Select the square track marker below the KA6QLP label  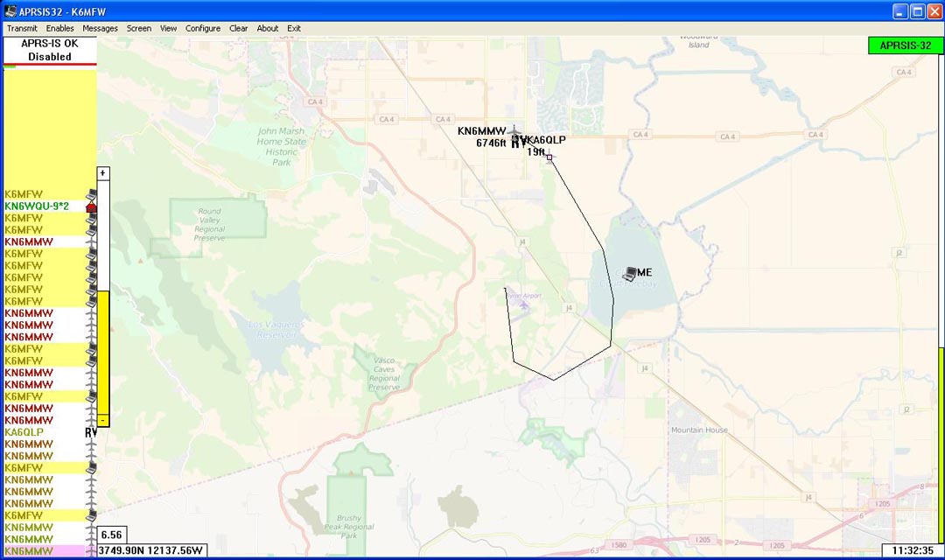[x=549, y=157]
